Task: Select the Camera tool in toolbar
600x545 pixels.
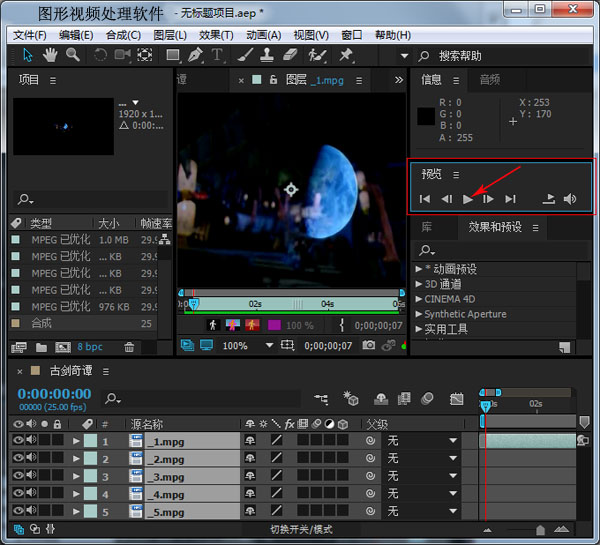Action: 122,55
